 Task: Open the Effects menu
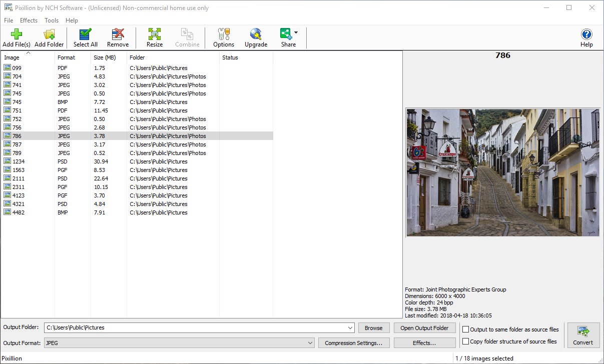coord(29,20)
